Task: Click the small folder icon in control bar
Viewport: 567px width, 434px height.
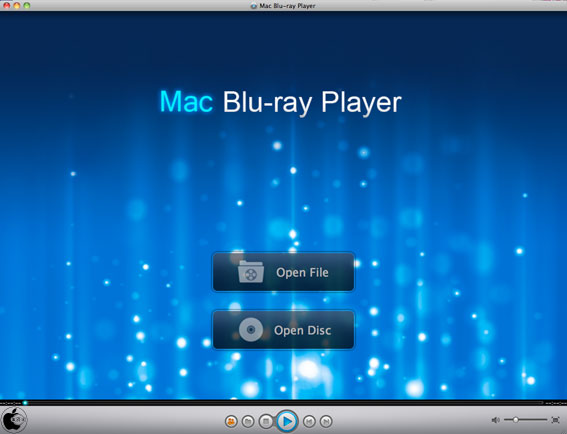Action: click(x=248, y=421)
